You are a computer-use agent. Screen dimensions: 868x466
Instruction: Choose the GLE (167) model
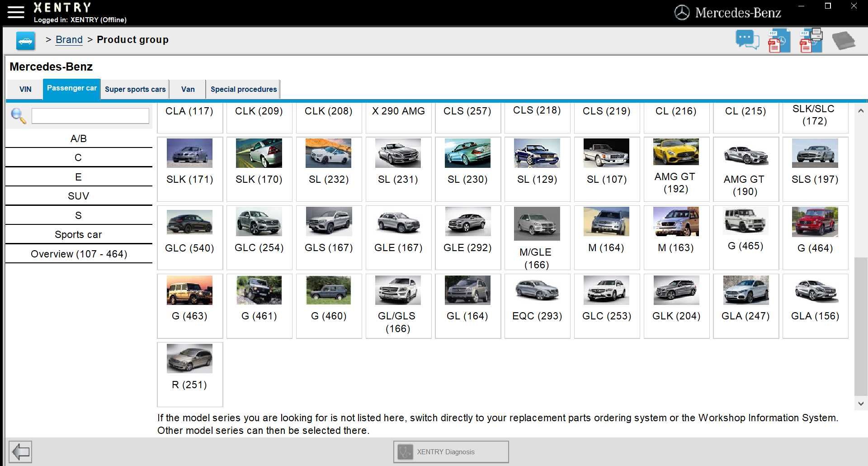pos(398,238)
